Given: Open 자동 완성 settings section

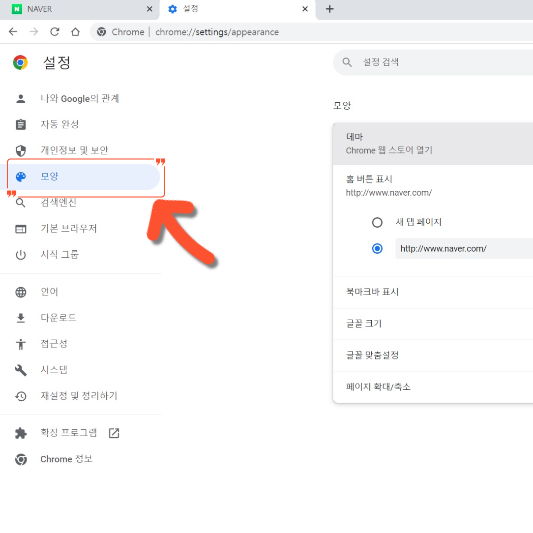Looking at the screenshot, I should pos(80,124).
